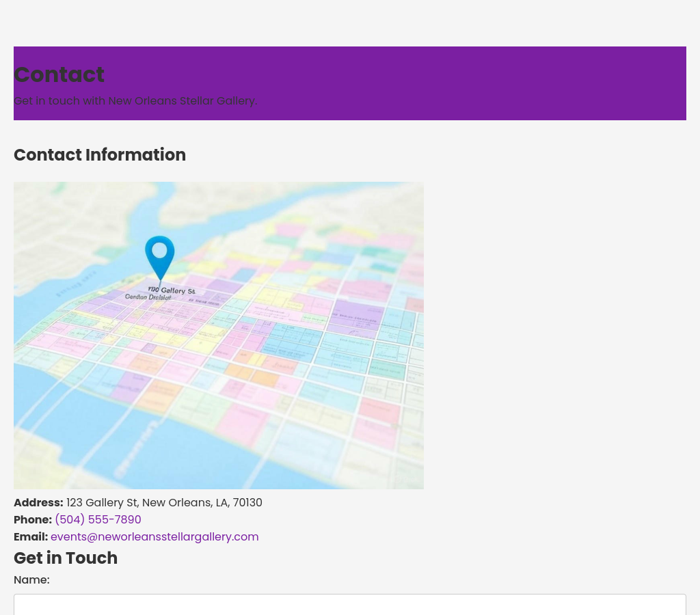Click the bold "Email:" label
The image size is (700, 615).
[31, 536]
